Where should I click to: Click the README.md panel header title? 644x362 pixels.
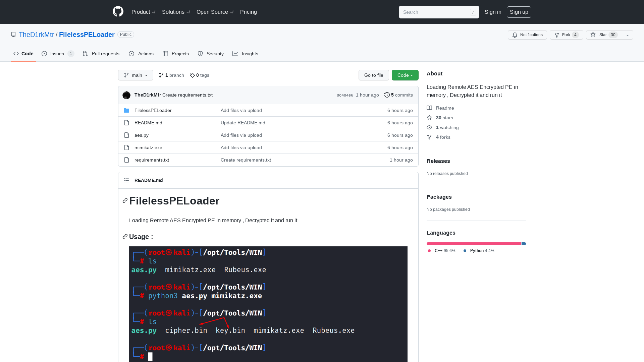(149, 180)
